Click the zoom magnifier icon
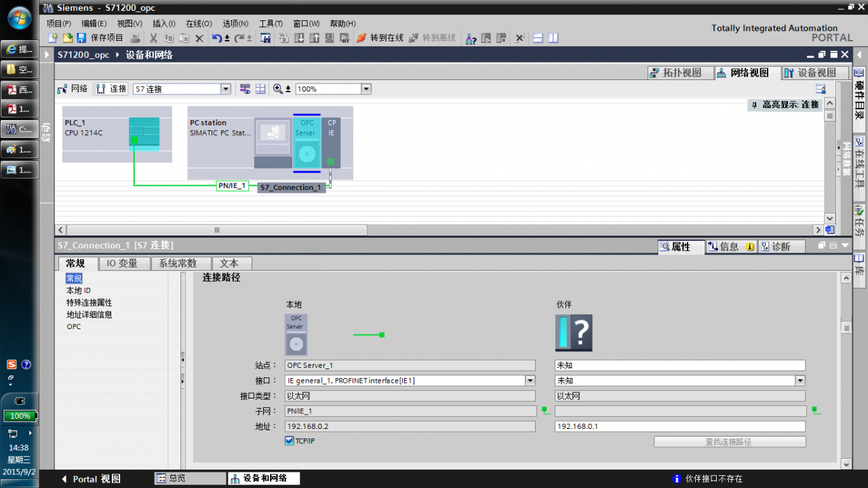This screenshot has height=488, width=868. click(278, 89)
